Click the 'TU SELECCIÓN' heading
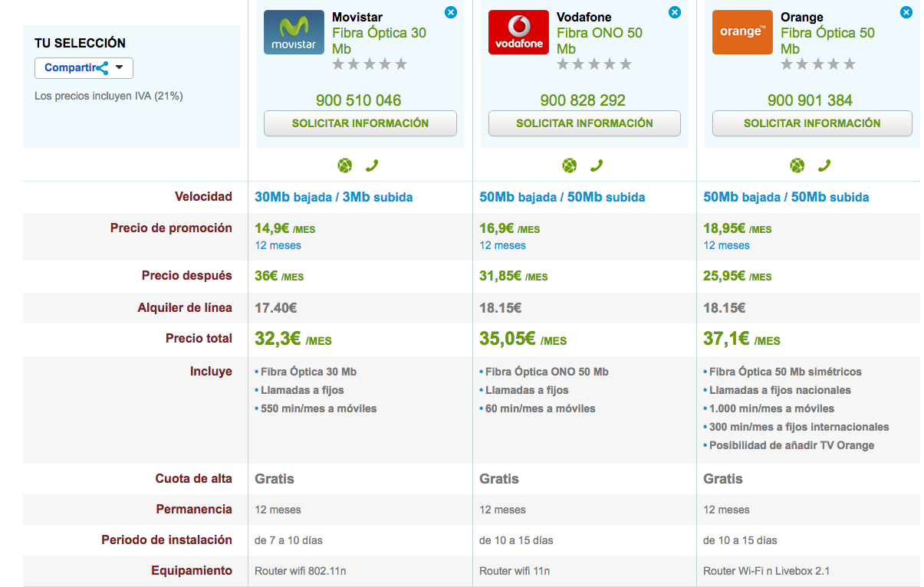This screenshot has width=924, height=587. [x=80, y=43]
